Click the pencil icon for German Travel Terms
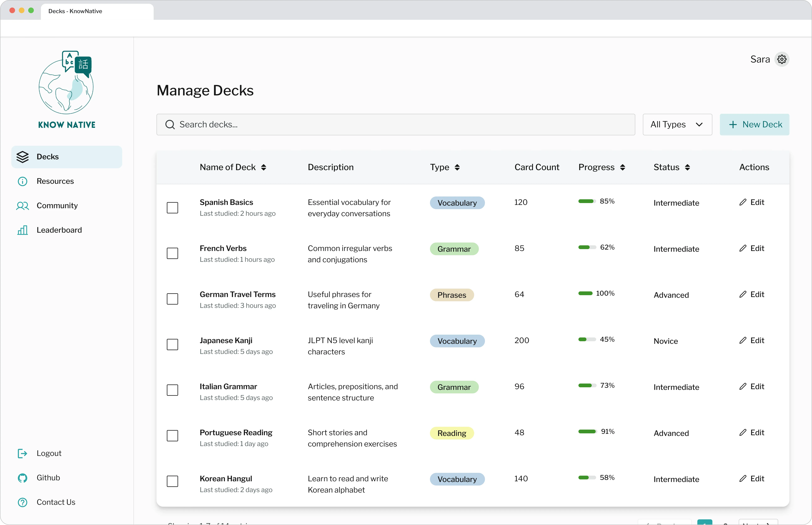812x525 pixels. coord(743,294)
